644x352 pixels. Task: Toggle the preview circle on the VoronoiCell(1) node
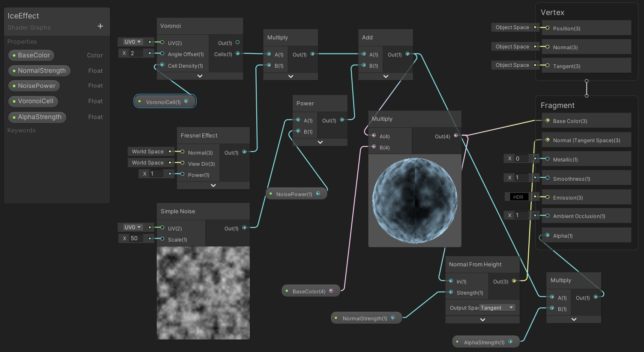point(186,101)
